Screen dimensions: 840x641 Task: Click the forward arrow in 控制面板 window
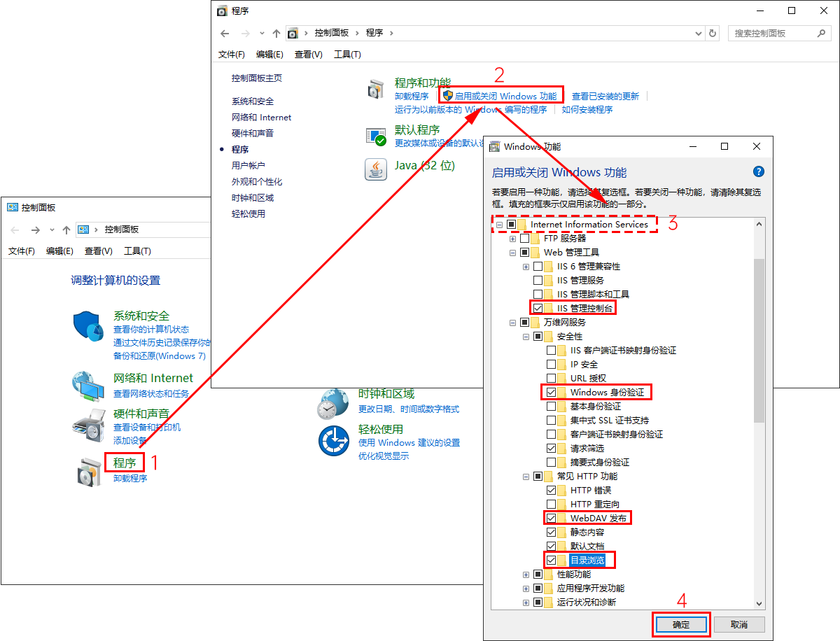(36, 230)
